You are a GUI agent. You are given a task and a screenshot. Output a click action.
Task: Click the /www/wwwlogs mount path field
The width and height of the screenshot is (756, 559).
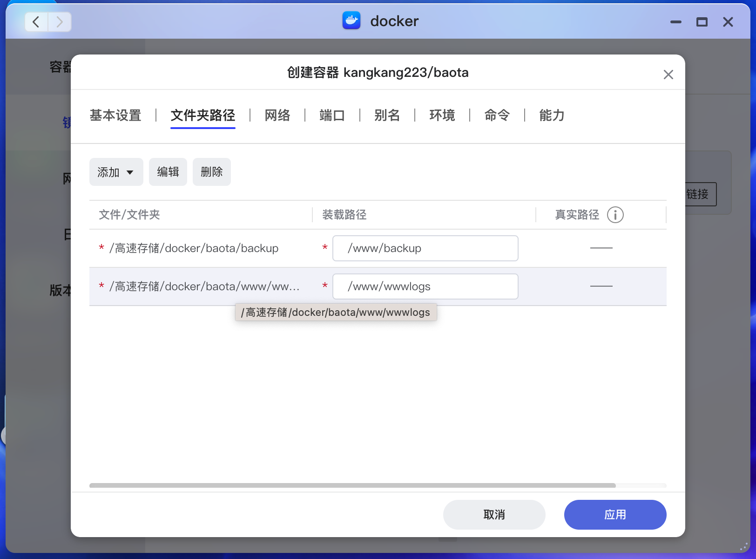pos(425,286)
